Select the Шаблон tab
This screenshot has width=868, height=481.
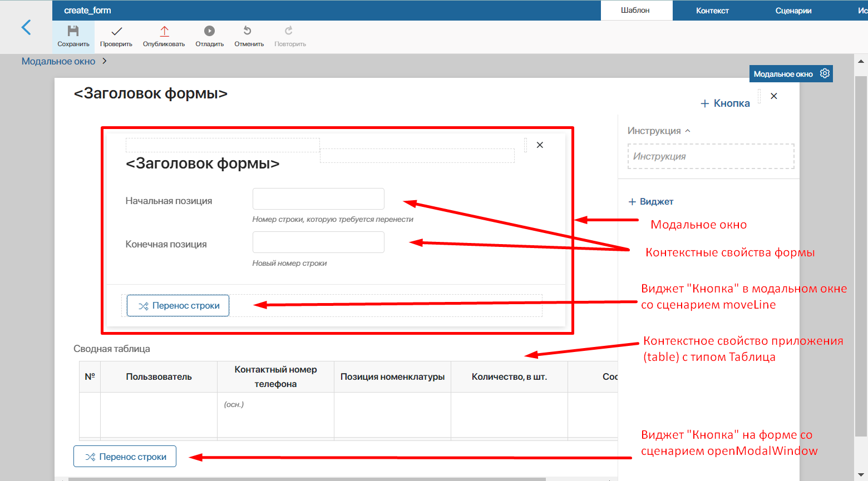635,11
